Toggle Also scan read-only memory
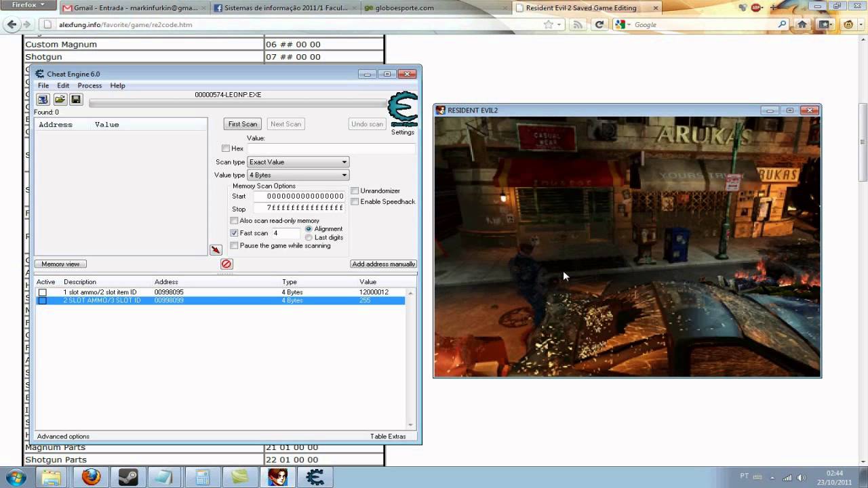This screenshot has width=868, height=488. (x=234, y=221)
